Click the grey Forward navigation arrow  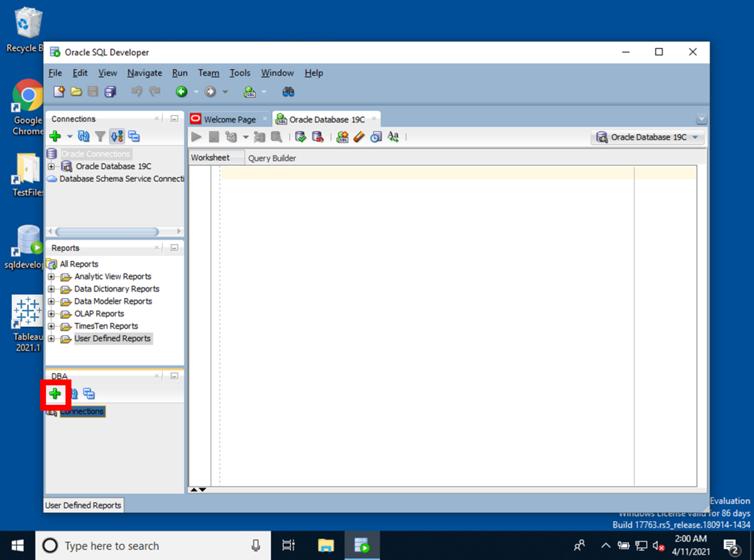pos(210,92)
